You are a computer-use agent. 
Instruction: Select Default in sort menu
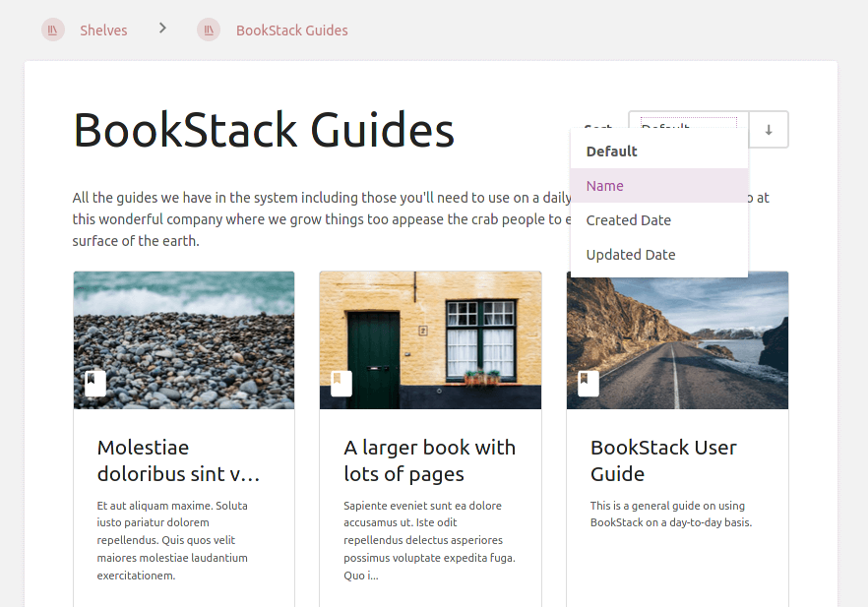[659, 152]
